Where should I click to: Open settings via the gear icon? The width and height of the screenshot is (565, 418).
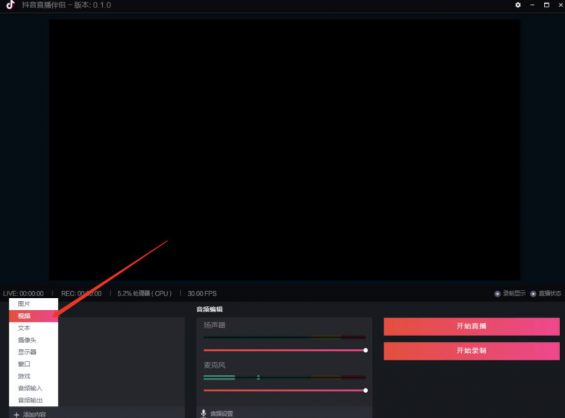(518, 5)
